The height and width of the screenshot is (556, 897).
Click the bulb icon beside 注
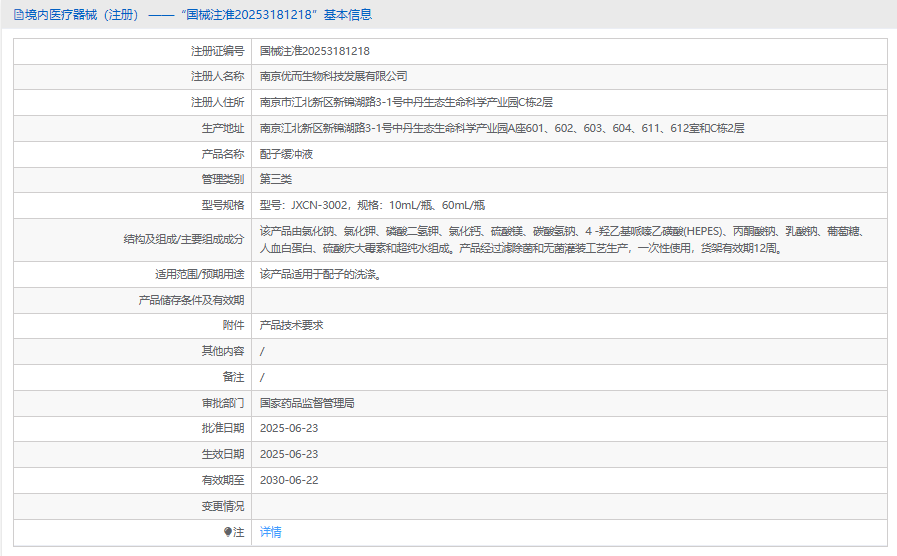[x=228, y=532]
